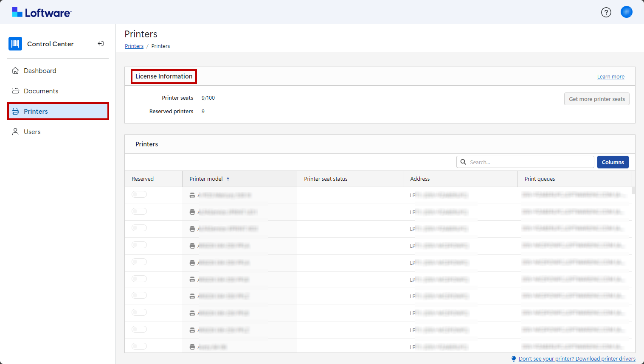Click the Learn more link
Screen dimensions: 644x364
pos(610,77)
